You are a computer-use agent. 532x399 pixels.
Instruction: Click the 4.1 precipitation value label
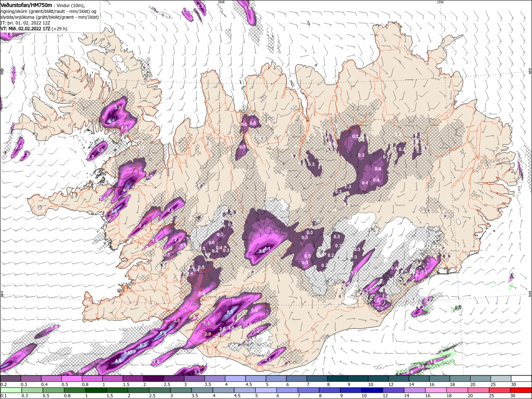[268, 249]
